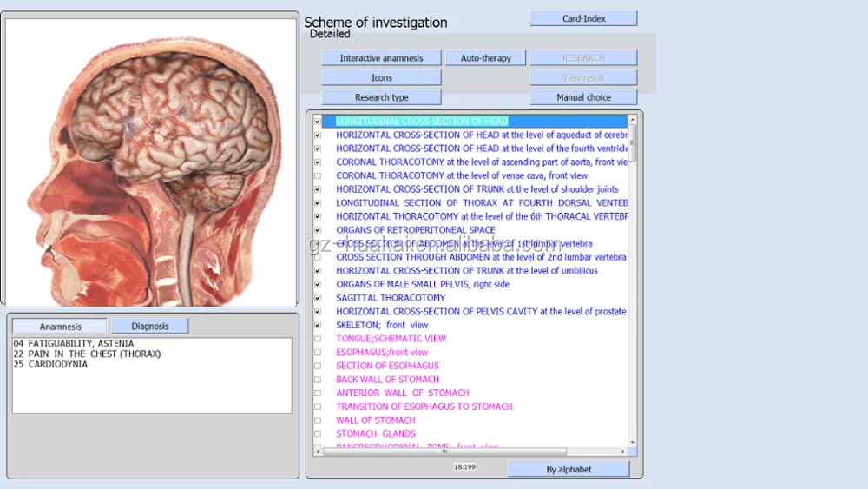This screenshot has height=489, width=868.
Task: Click the head cross-section anatomy image
Action: 151,162
